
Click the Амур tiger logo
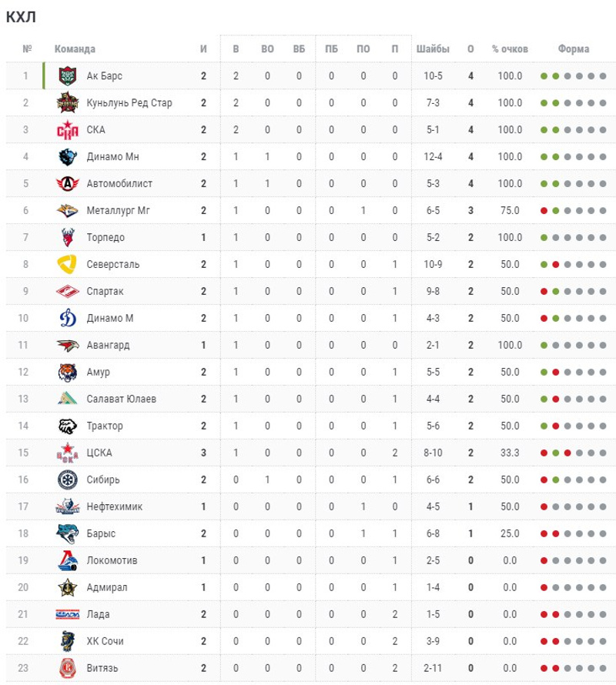(68, 373)
